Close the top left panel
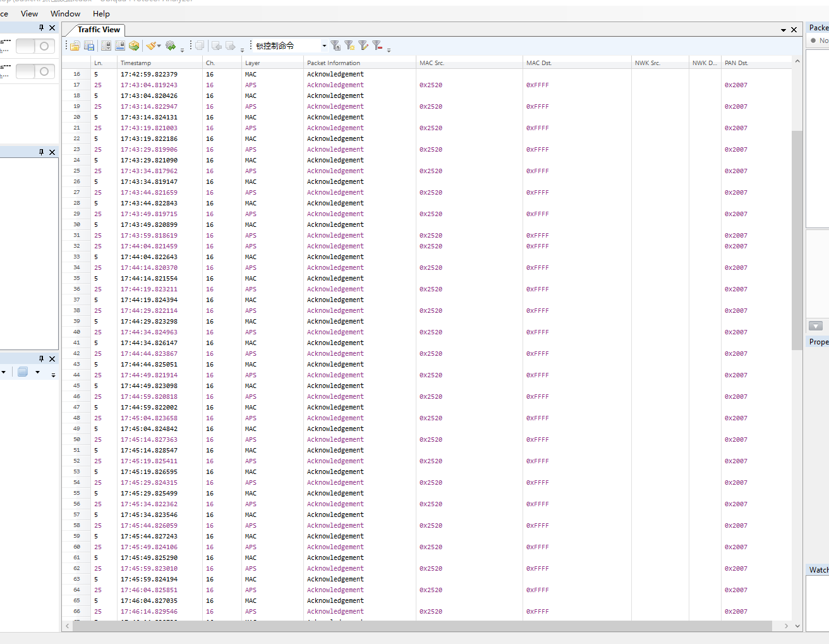The width and height of the screenshot is (829, 644). pos(52,28)
